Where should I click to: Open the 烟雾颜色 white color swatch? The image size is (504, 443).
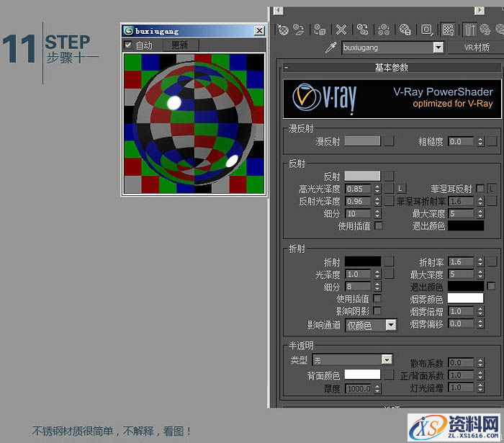tap(465, 298)
